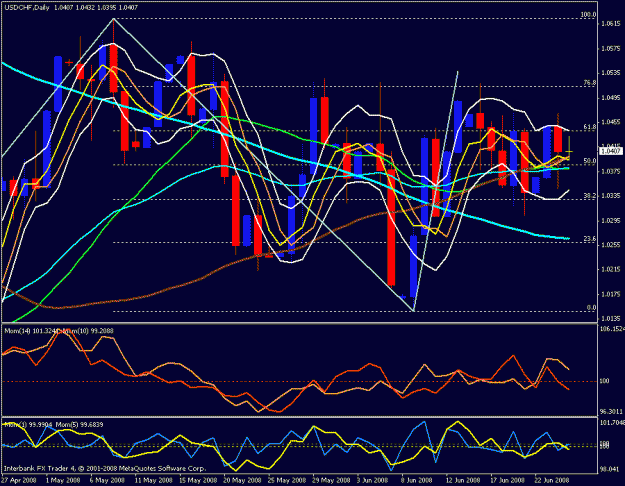The height and width of the screenshot is (486, 625).
Task: Click the 27 Apr 2008 date label
Action: point(18,480)
